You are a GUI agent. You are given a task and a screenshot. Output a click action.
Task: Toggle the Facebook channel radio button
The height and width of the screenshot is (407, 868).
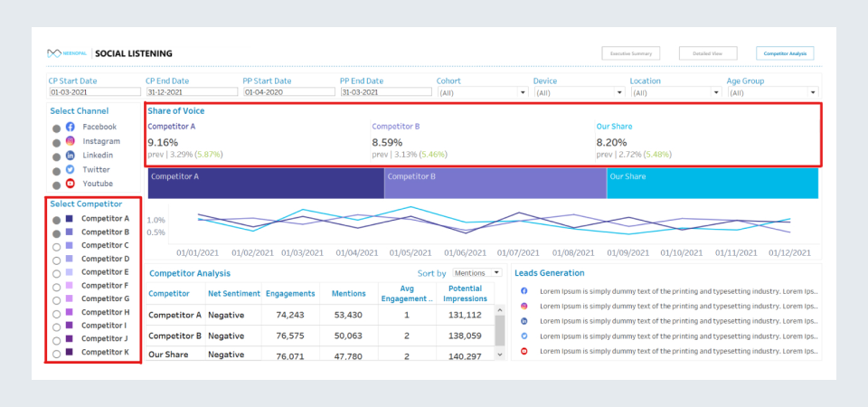(56, 128)
